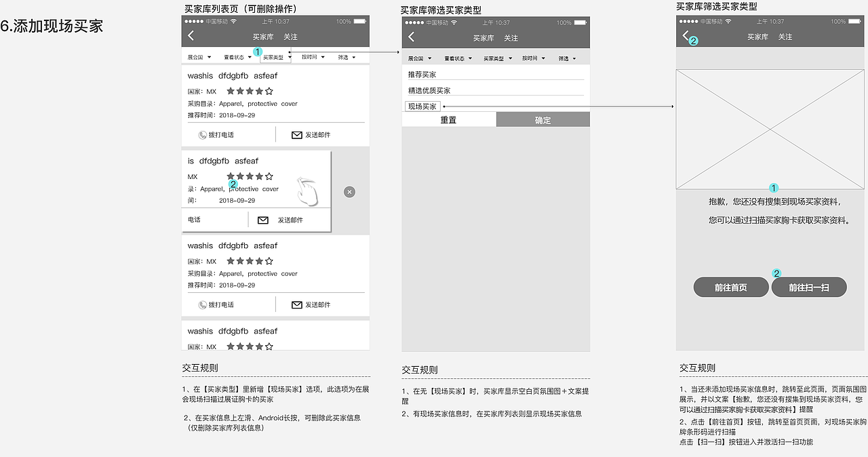
Task: Click battery icon on screen with 重置 button
Action: [581, 22]
